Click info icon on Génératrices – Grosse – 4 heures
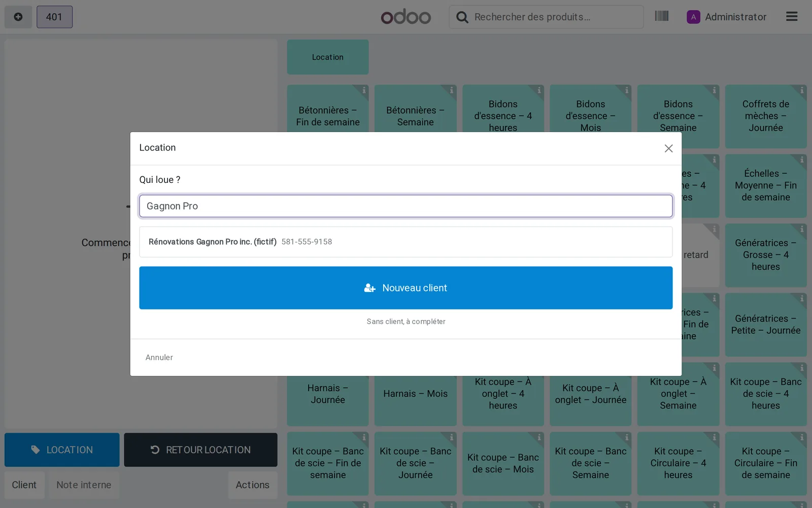 point(802,230)
